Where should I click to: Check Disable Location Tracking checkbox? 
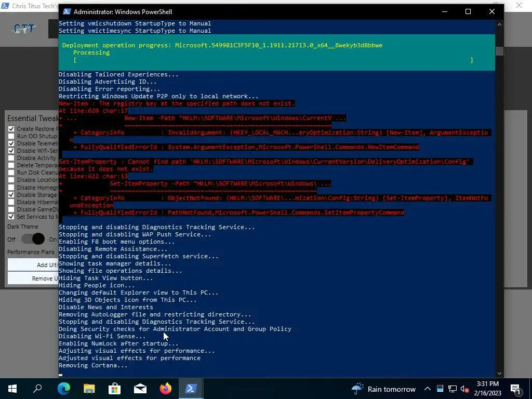click(x=11, y=180)
